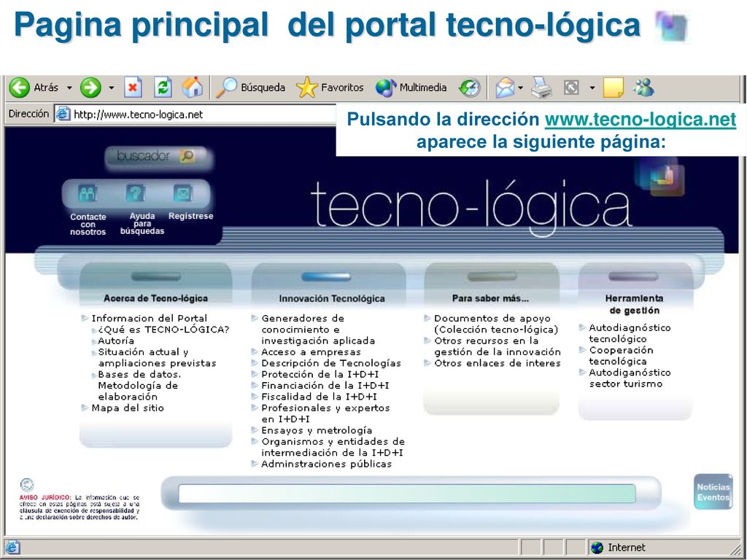The height and width of the screenshot is (560, 747).
Task: Open Mapa del sitio link
Action: point(128,408)
